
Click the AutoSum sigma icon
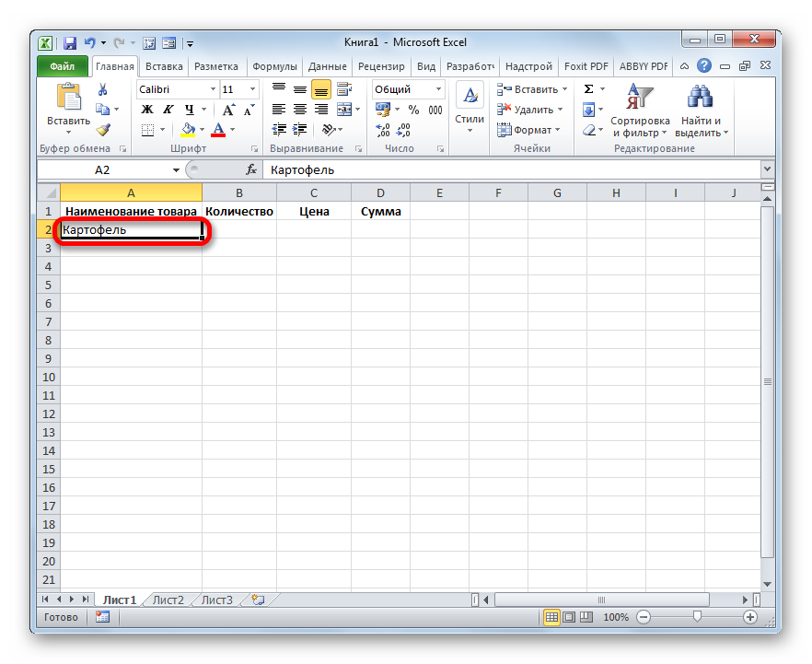[x=588, y=89]
